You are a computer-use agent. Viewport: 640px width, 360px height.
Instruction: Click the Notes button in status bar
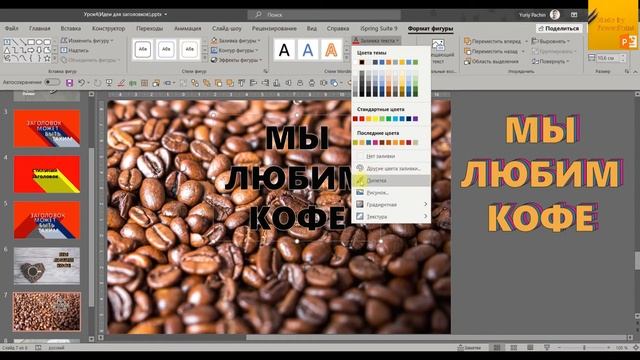pos(469,348)
